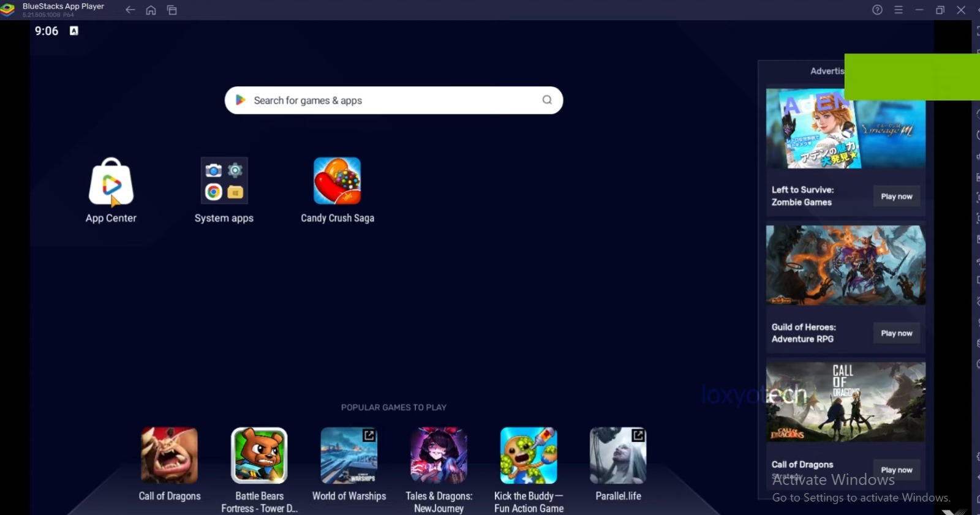
Task: Open the multi-instance windows icon
Action: pyautogui.click(x=172, y=10)
